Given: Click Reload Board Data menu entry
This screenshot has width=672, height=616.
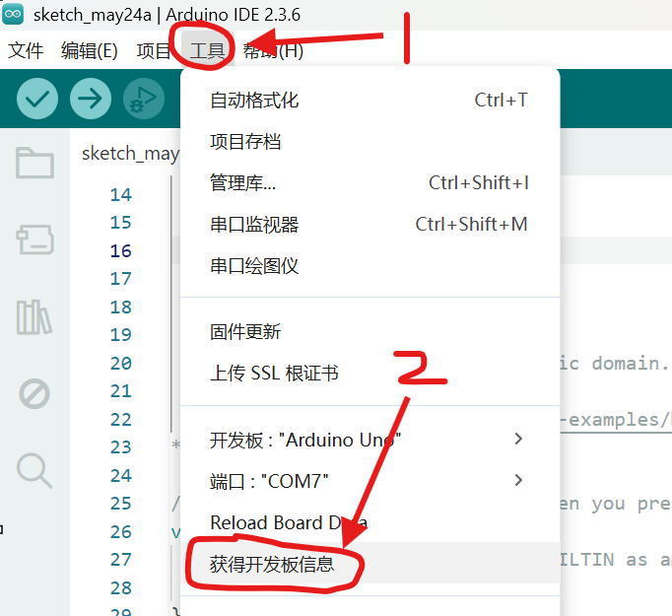Looking at the screenshot, I should [x=370, y=522].
